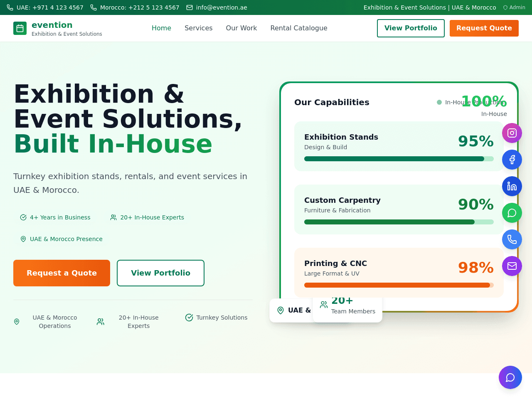The height and width of the screenshot is (399, 532).
Task: Click the map pin beside 'UAE & Morocco Operations'
Action: coord(17,322)
